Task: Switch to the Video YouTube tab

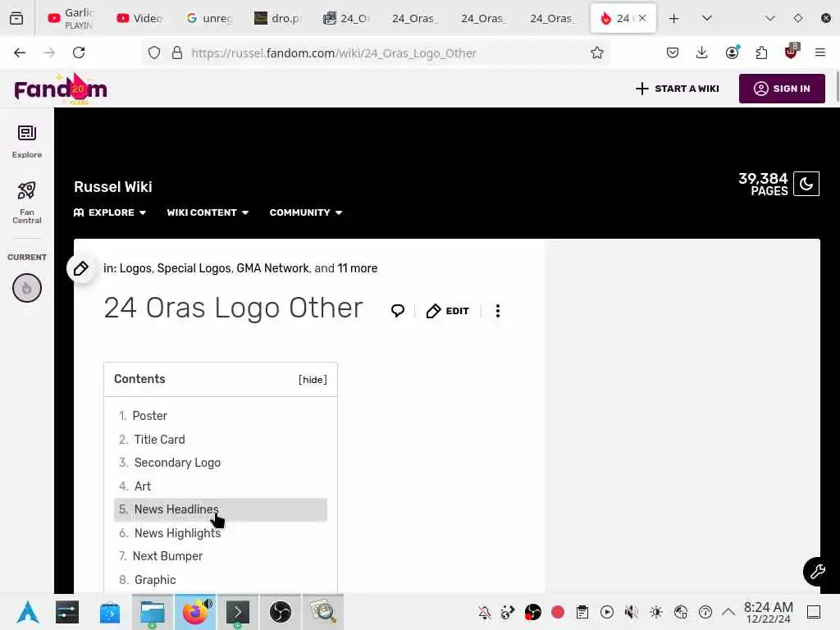Action: pyautogui.click(x=139, y=18)
